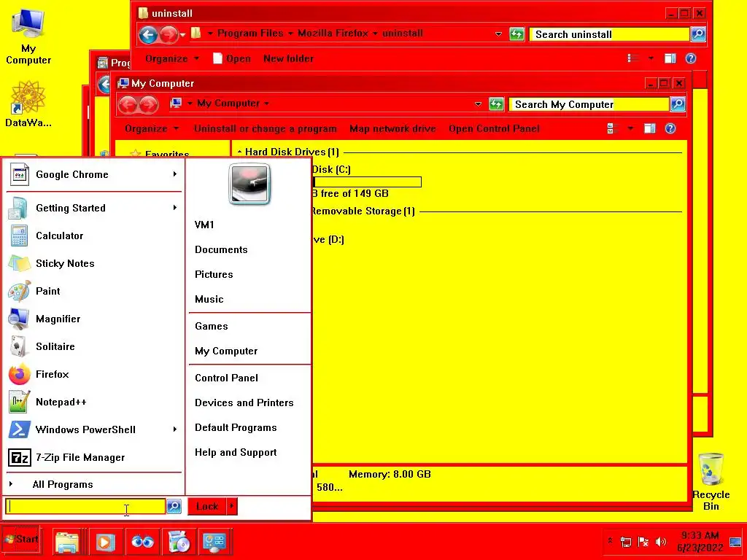Open Windows Explorer from taskbar
The width and height of the screenshot is (747, 560).
(67, 542)
